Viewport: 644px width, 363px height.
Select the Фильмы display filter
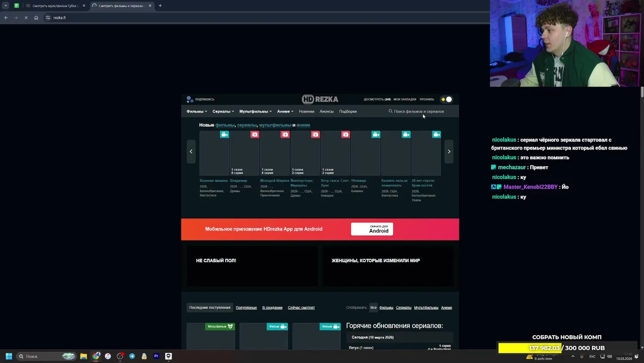point(386,308)
